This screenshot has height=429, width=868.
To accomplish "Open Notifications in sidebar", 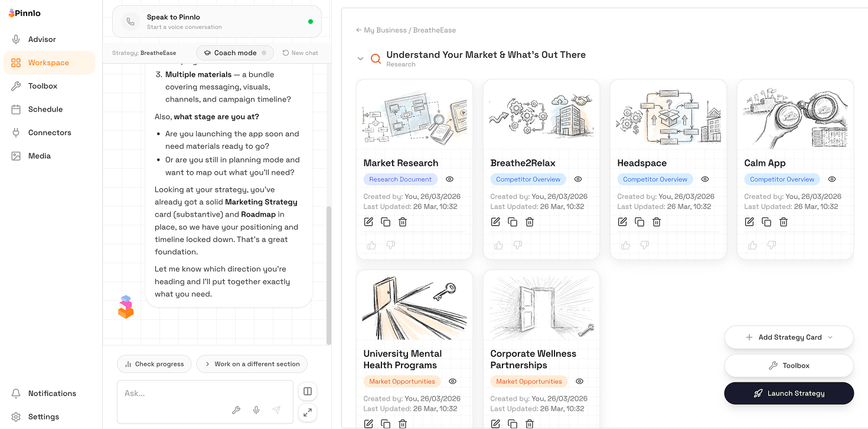I will pos(49,394).
